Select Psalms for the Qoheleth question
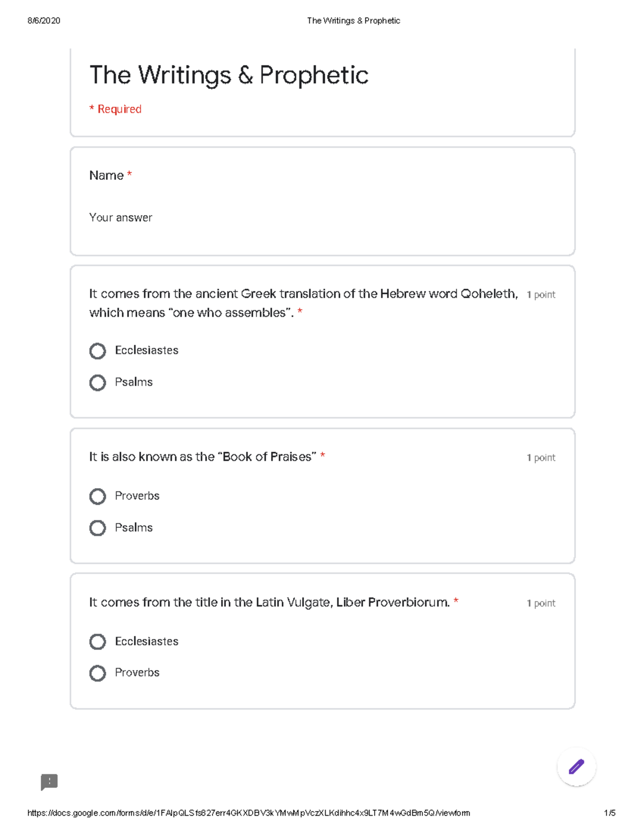This screenshot has height=834, width=644. pyautogui.click(x=98, y=383)
